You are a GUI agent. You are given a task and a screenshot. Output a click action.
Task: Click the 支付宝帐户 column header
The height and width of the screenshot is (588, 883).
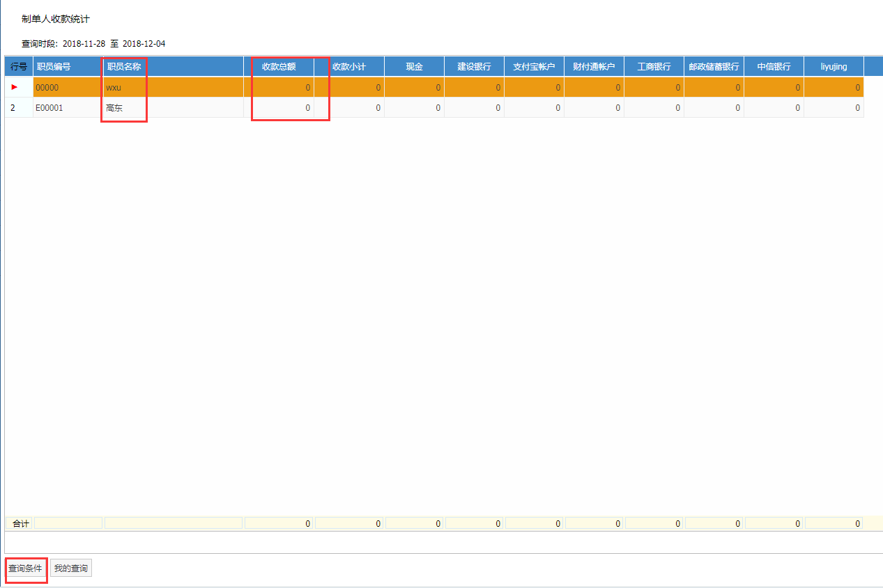[534, 67]
